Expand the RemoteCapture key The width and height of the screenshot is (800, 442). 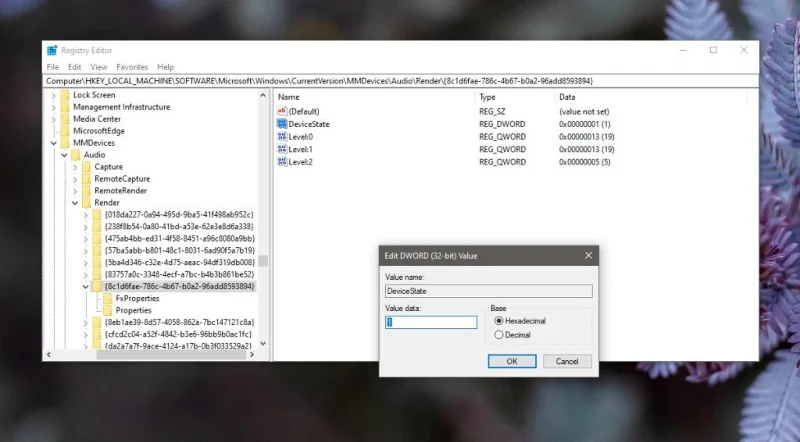tap(75, 179)
